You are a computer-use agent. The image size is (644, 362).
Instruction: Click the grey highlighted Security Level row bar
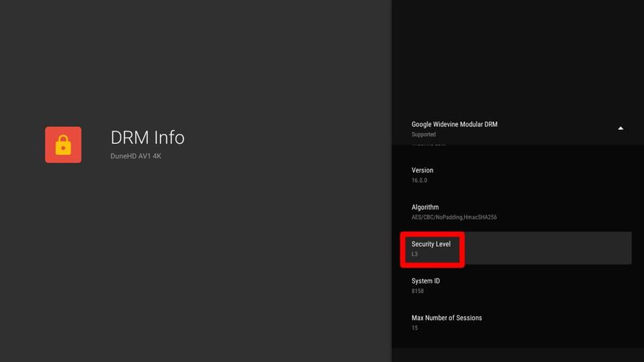click(x=547, y=248)
